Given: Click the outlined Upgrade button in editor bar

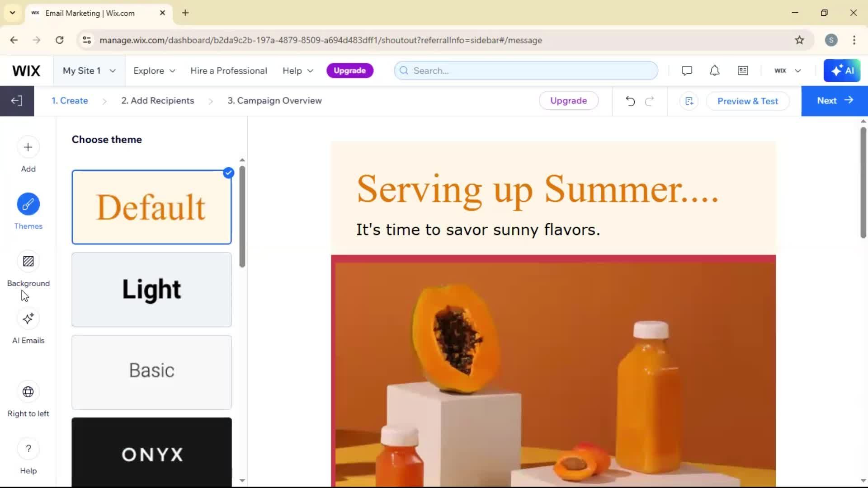Looking at the screenshot, I should click(x=568, y=101).
